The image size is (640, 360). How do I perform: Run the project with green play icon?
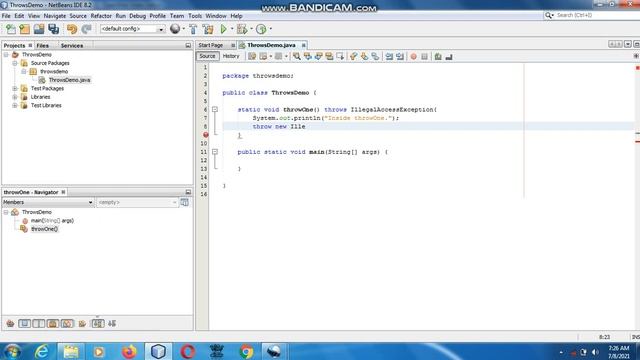point(223,29)
